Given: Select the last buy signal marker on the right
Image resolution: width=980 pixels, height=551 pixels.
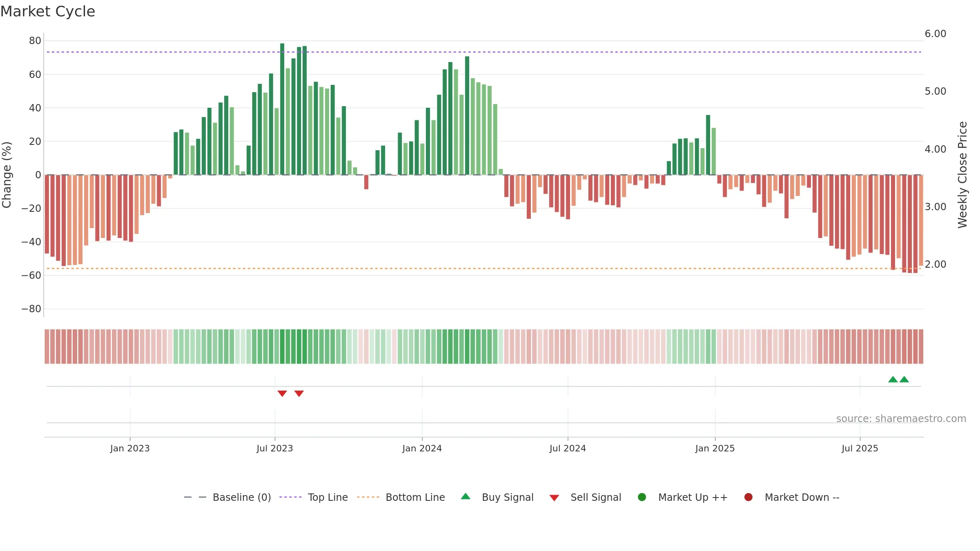Looking at the screenshot, I should click(x=904, y=379).
